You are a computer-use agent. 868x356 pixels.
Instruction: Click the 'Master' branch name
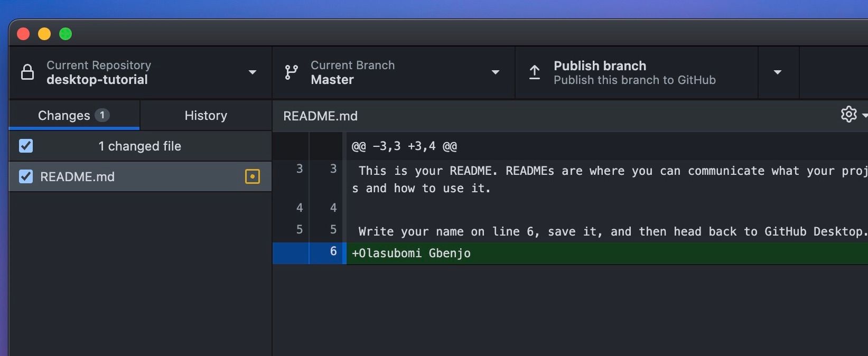coord(332,80)
